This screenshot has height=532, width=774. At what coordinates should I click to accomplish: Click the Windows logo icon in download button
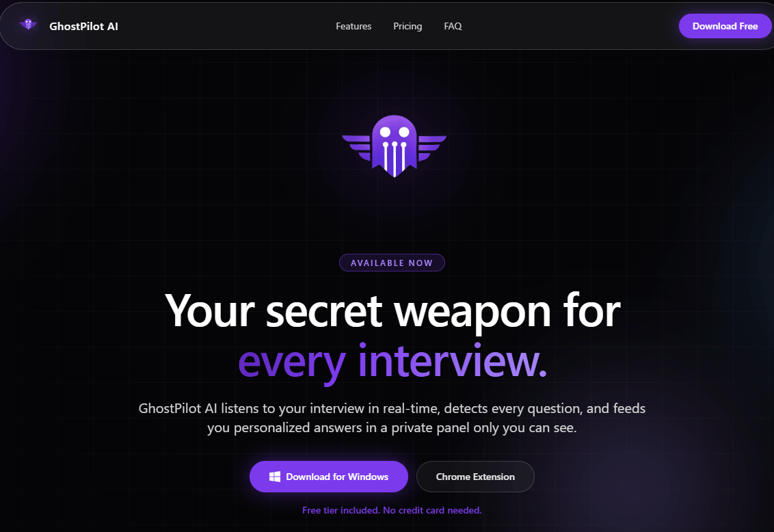tap(275, 477)
